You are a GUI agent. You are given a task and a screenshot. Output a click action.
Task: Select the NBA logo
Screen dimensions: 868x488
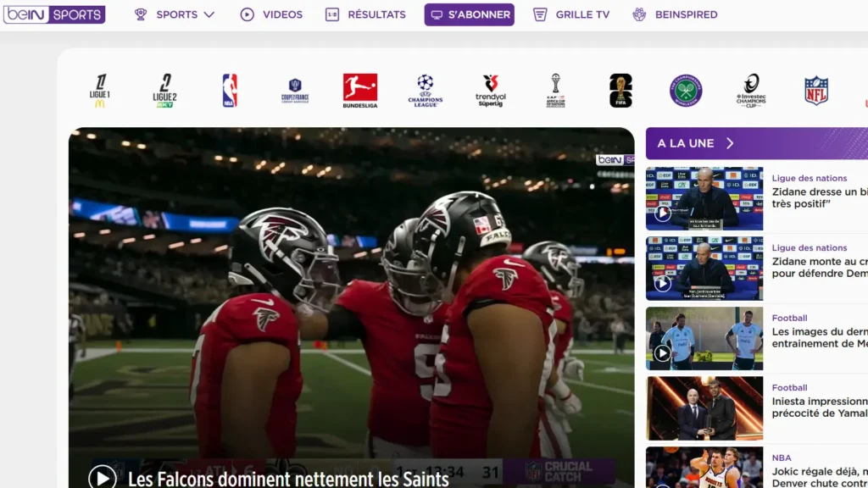click(x=230, y=91)
